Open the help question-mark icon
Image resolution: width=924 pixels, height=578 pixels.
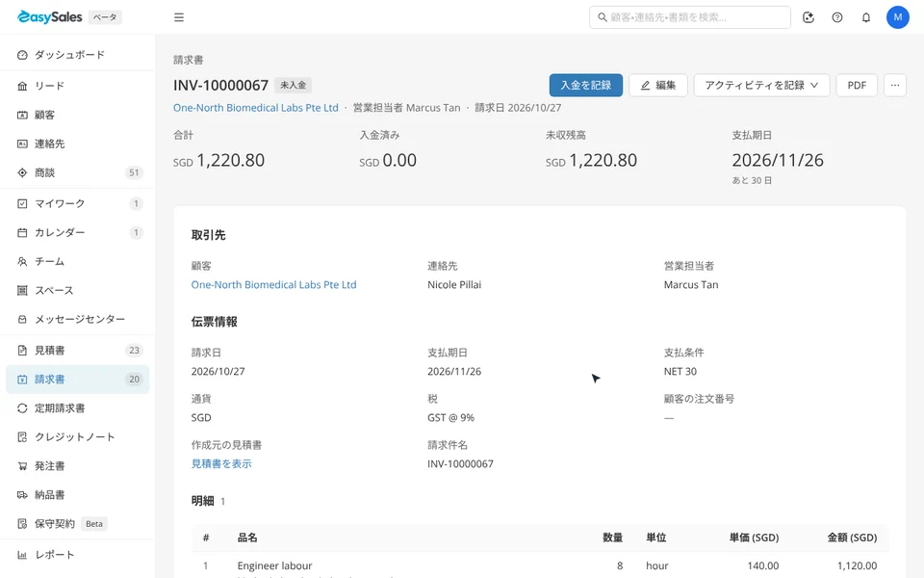pos(837,17)
